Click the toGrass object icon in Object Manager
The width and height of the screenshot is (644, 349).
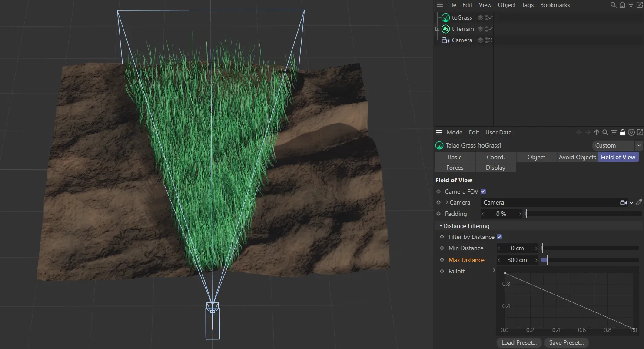coord(445,18)
